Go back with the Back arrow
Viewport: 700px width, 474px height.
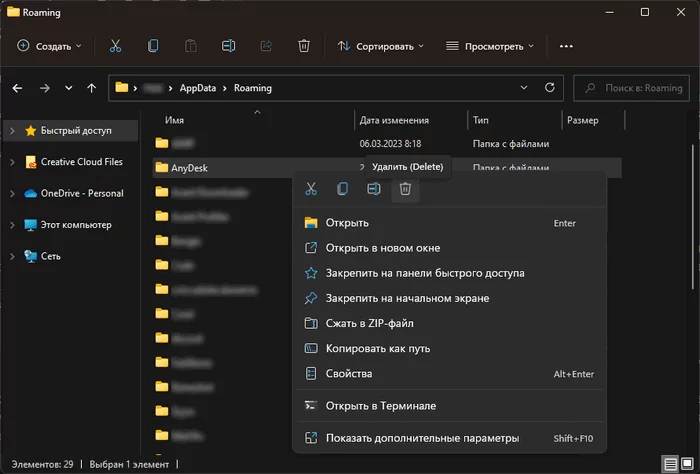click(x=17, y=88)
